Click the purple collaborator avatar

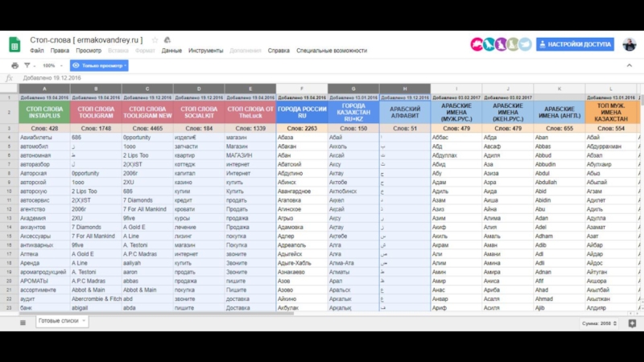click(501, 44)
